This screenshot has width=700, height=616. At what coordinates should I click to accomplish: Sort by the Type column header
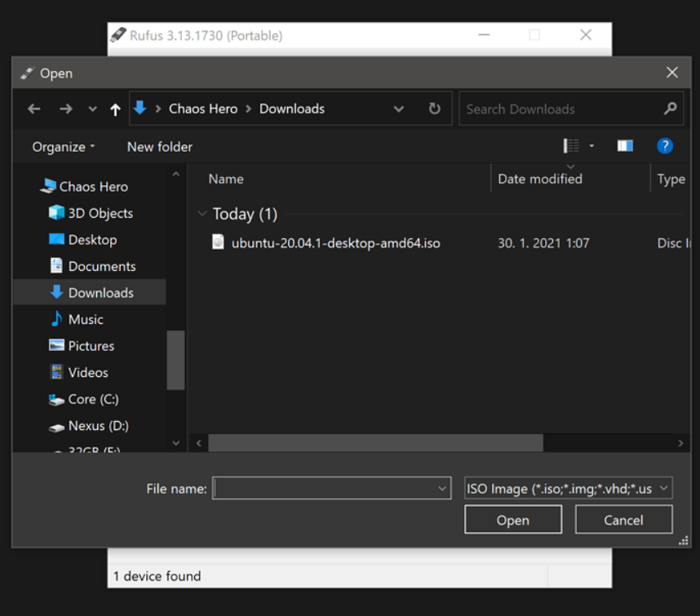pos(671,179)
